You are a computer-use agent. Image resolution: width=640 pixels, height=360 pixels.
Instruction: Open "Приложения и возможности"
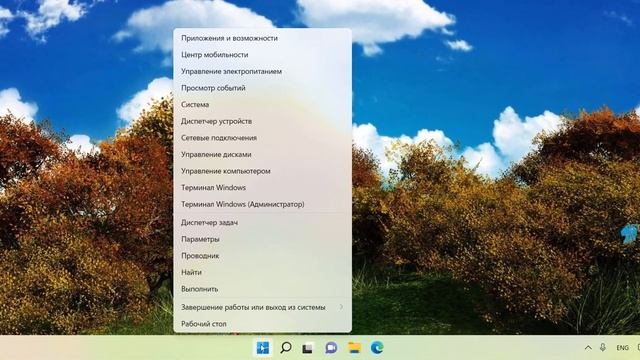click(262, 38)
